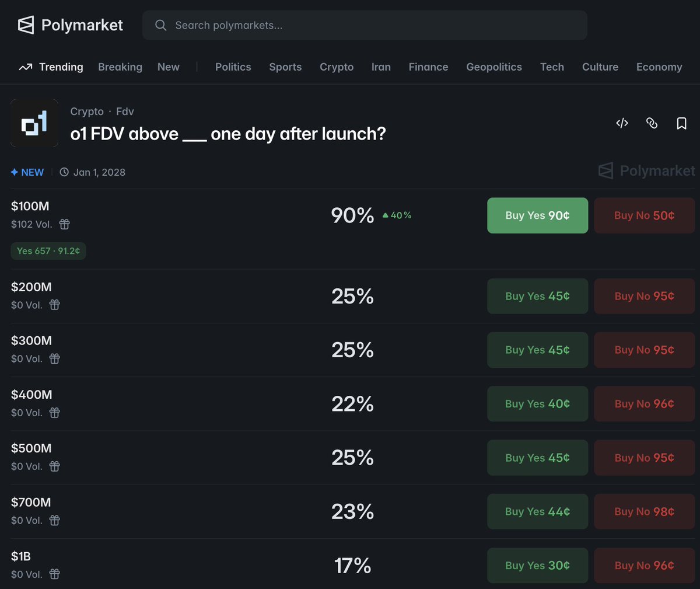Image resolution: width=700 pixels, height=589 pixels.
Task: Click the search magnifier icon
Action: click(160, 25)
